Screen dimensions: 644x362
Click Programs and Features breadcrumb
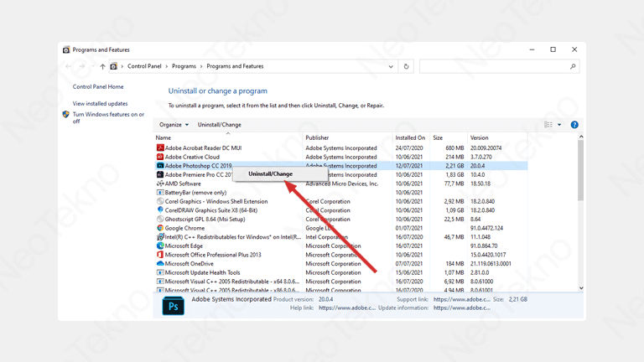click(235, 66)
